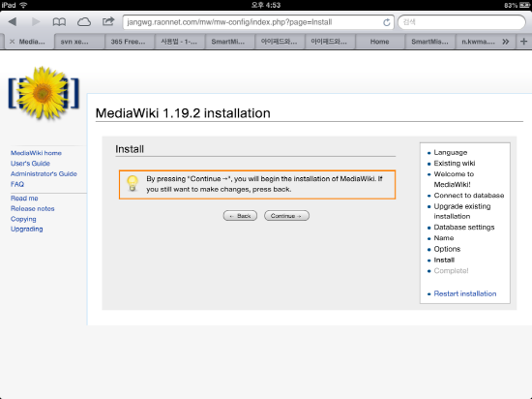Image resolution: width=532 pixels, height=399 pixels.
Task: Click the Existing wiki step text
Action: 455,164
